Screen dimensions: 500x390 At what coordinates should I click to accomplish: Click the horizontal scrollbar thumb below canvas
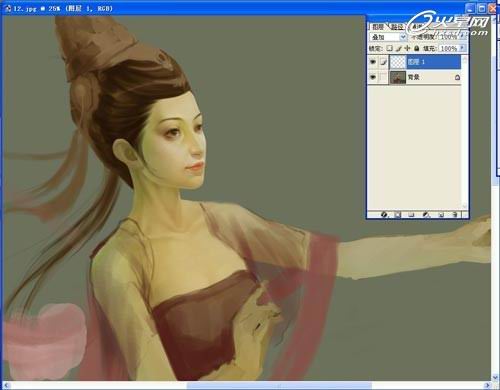point(279,385)
